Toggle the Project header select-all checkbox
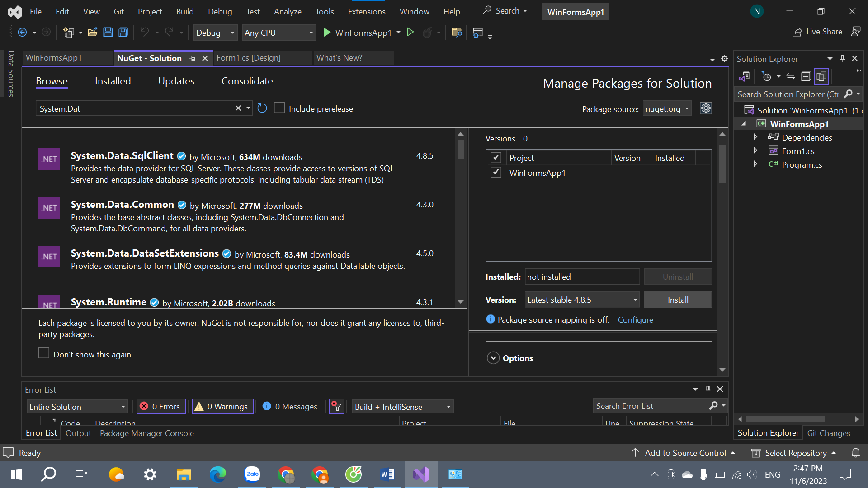The height and width of the screenshot is (488, 868). [496, 158]
